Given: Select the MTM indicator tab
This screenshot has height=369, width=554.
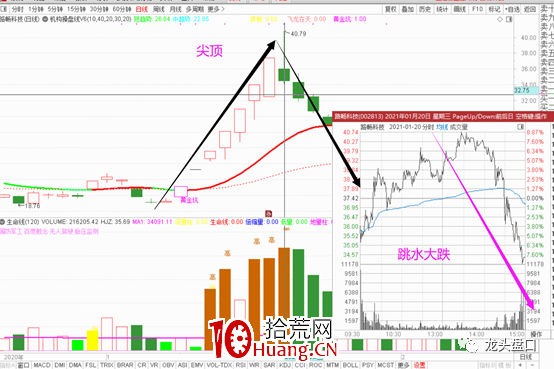Looking at the screenshot, I should coord(332,365).
